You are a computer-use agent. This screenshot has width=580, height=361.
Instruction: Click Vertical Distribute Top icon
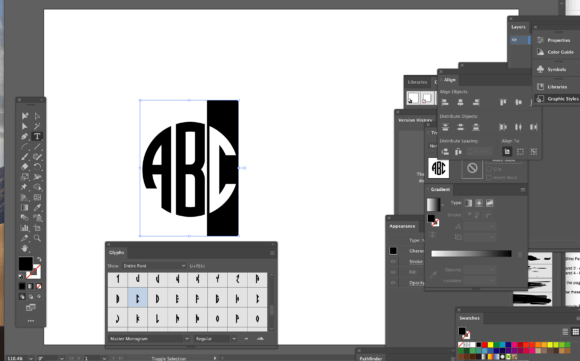pos(445,127)
